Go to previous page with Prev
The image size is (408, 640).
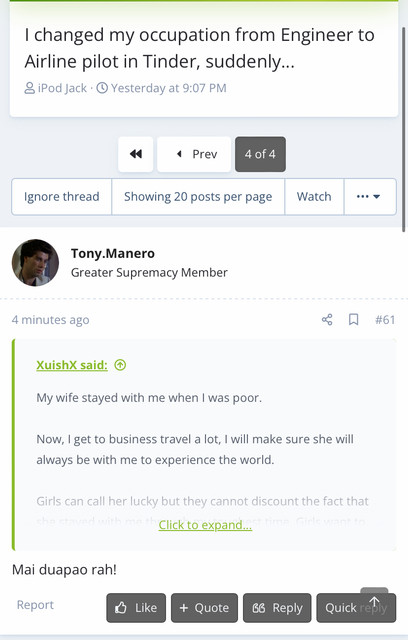coord(194,154)
